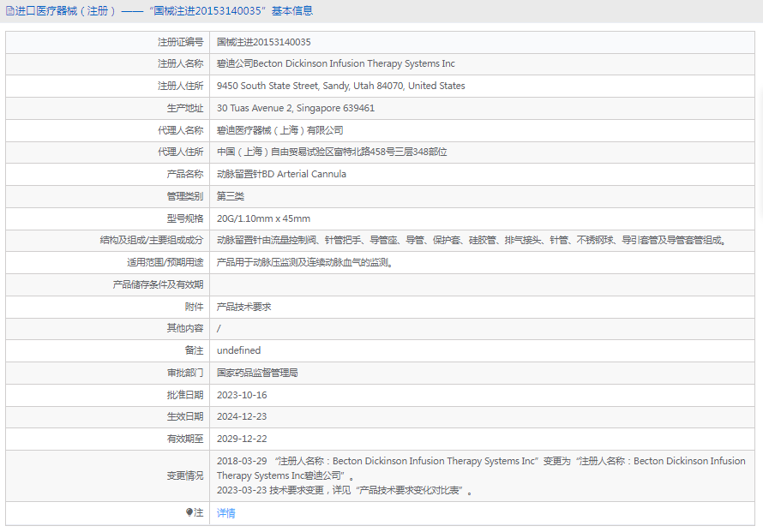Select intended use text 产品用于动脉压监测
Image resolution: width=763 pixels, height=532 pixels.
[x=304, y=263]
